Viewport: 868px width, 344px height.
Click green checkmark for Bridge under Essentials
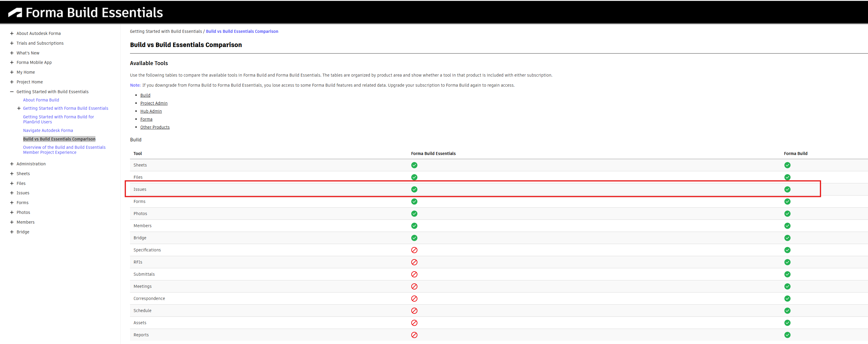[x=414, y=238]
